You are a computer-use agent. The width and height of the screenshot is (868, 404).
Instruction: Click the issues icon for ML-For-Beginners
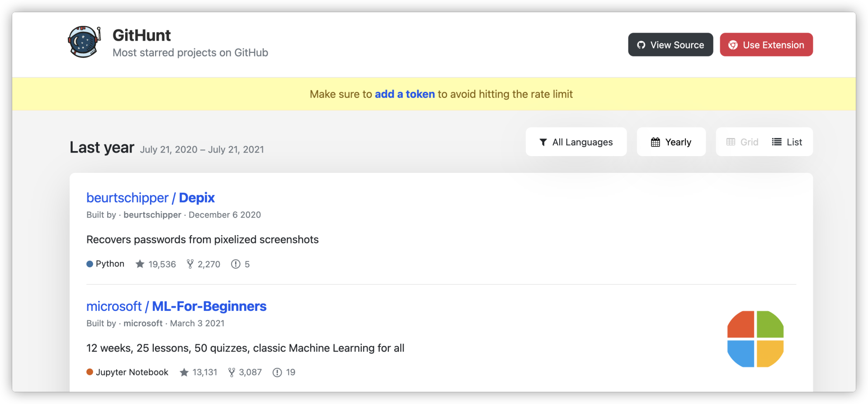click(x=277, y=372)
